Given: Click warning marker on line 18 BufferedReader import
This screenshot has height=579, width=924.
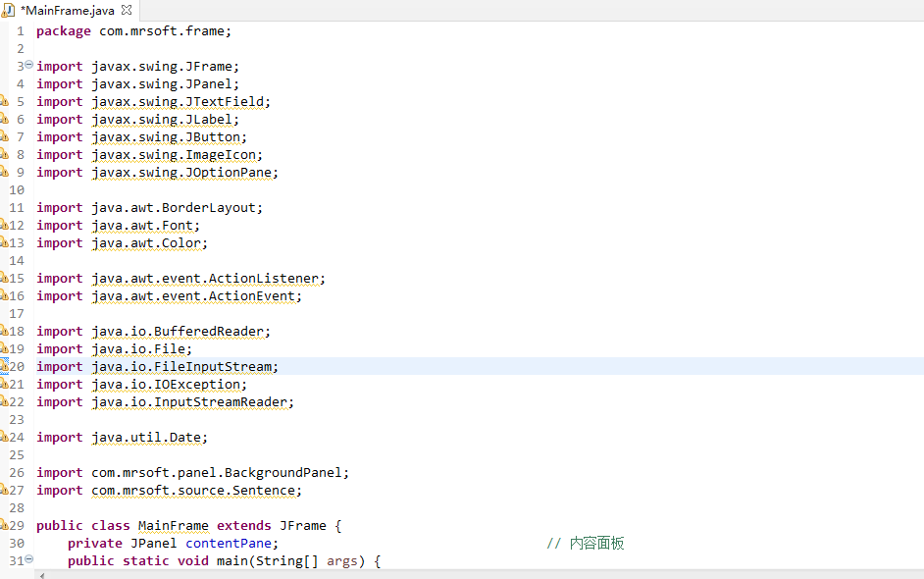Looking at the screenshot, I should [x=4, y=331].
